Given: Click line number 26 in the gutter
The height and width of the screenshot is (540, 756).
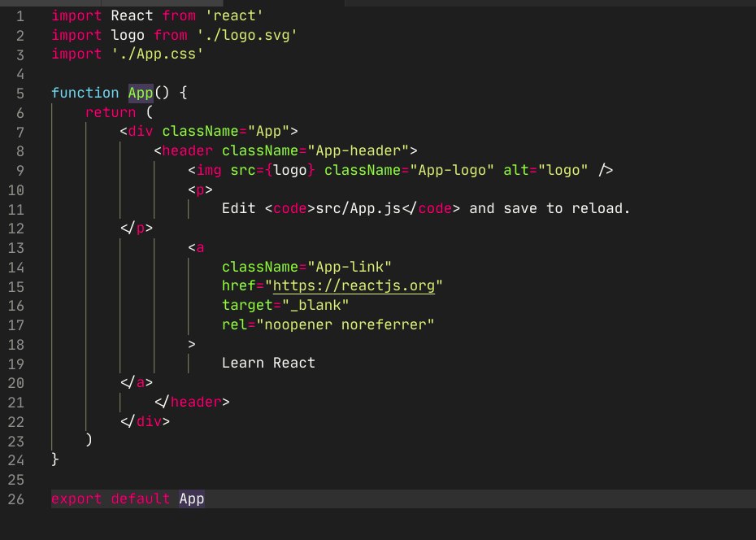Looking at the screenshot, I should point(16,499).
